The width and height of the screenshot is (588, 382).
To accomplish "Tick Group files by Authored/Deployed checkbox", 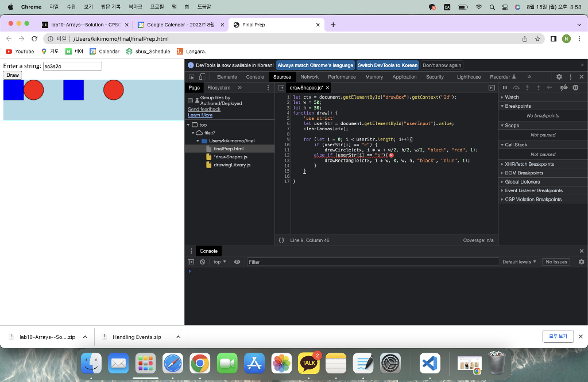I will (190, 100).
